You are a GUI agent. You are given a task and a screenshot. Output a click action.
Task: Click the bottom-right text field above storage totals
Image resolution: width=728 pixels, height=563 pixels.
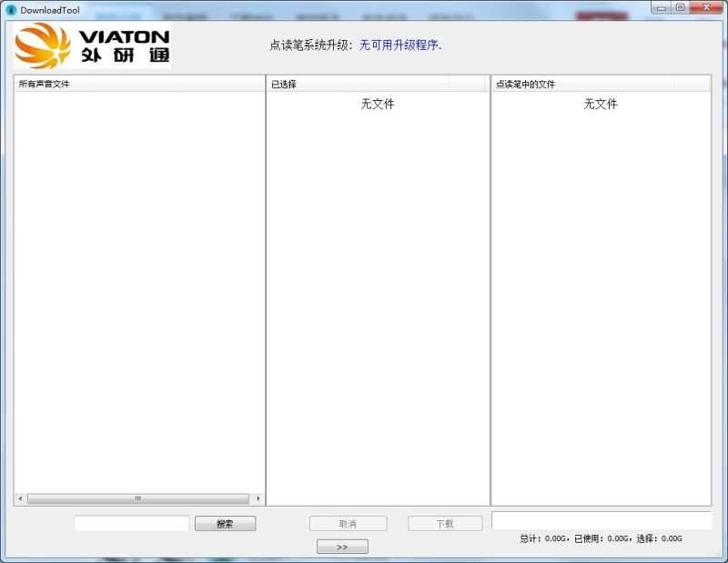tap(603, 519)
